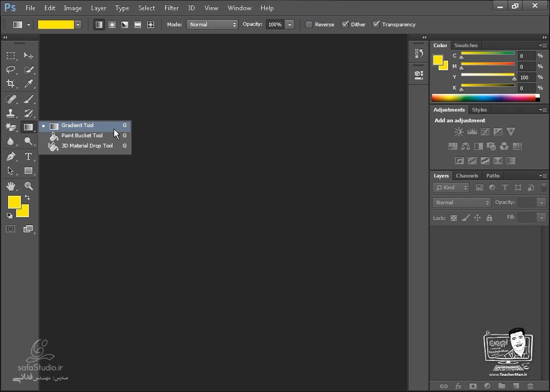Swap foreground and background colors
Screen dimensions: 550x392
(x=27, y=197)
